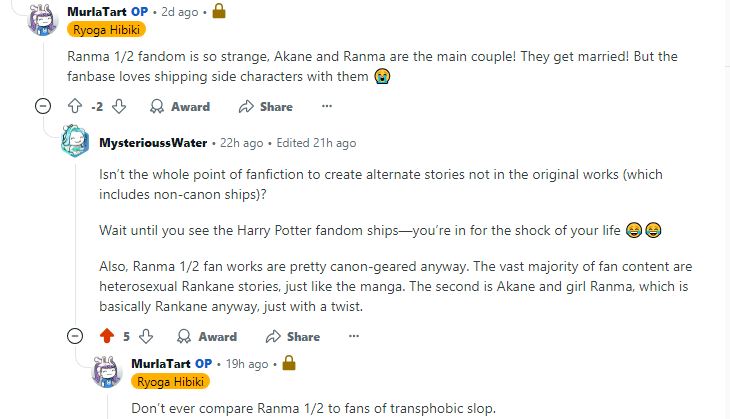Downvote MurlaTart's top comment
730x419 pixels.
click(x=119, y=106)
